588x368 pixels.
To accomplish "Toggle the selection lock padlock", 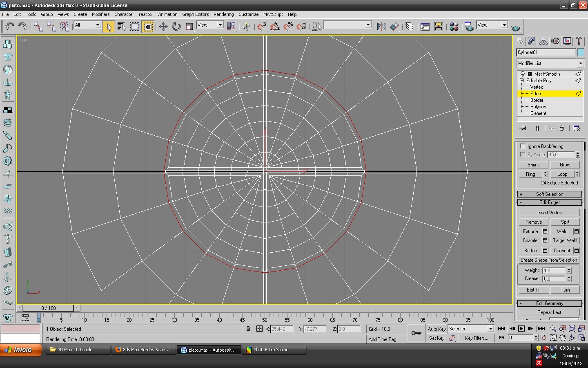I will pos(248,329).
